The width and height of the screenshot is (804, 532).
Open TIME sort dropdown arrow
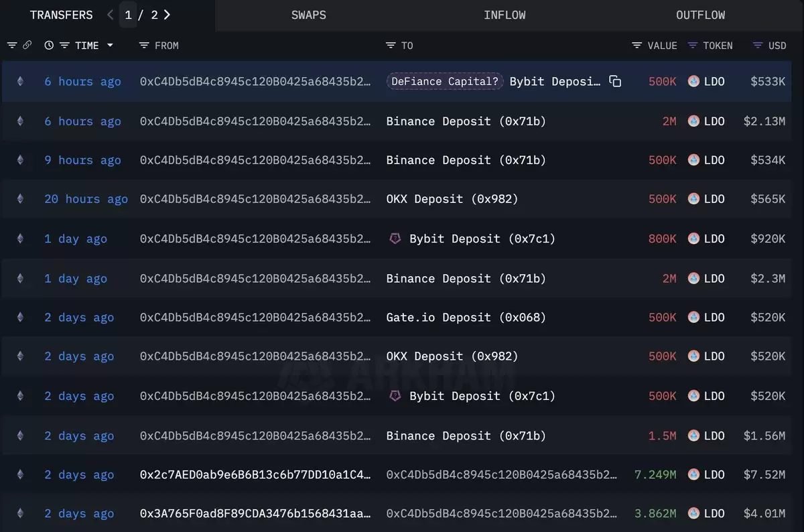click(x=110, y=46)
